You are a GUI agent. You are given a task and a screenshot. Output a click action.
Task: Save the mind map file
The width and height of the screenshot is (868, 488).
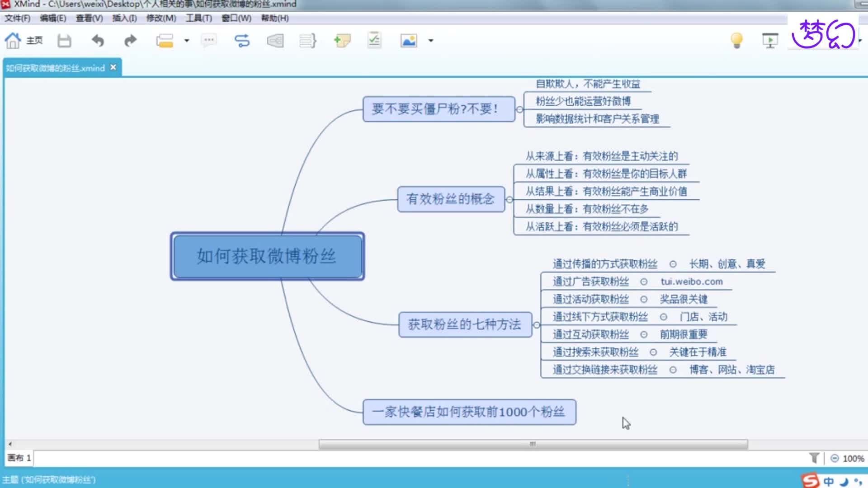64,41
